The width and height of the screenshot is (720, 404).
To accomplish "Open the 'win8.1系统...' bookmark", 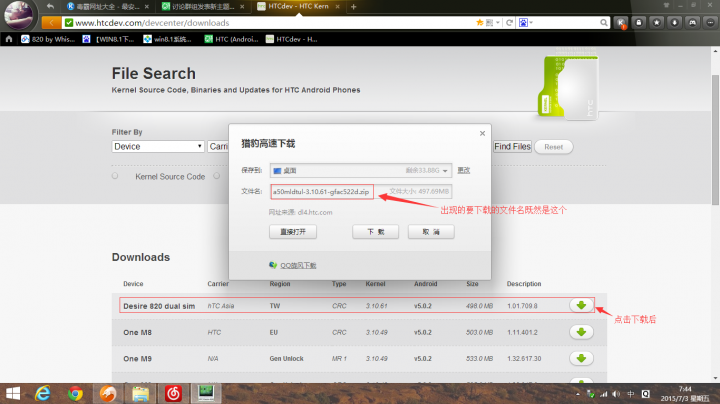I will coord(167,39).
